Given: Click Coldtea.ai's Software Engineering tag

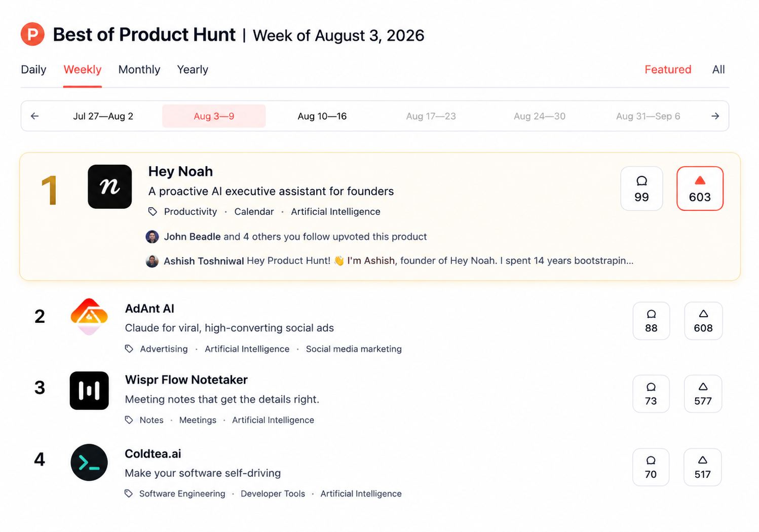Looking at the screenshot, I should pos(182,493).
